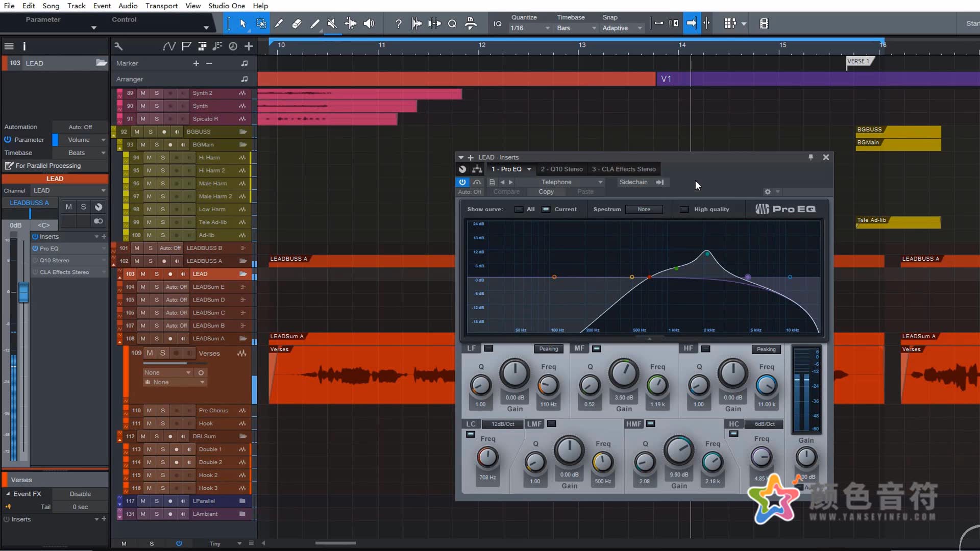Show automation lanes icon
The width and height of the screenshot is (980, 551).
[x=169, y=46]
